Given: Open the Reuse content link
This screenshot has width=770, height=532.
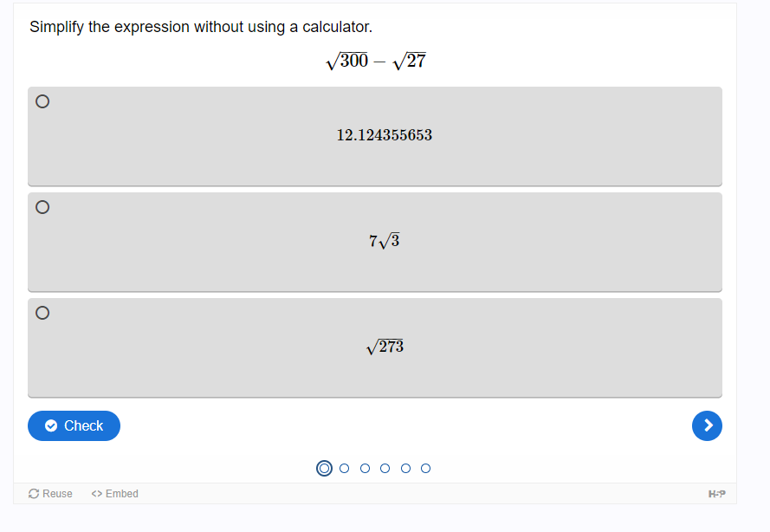Looking at the screenshot, I should pyautogui.click(x=50, y=494).
